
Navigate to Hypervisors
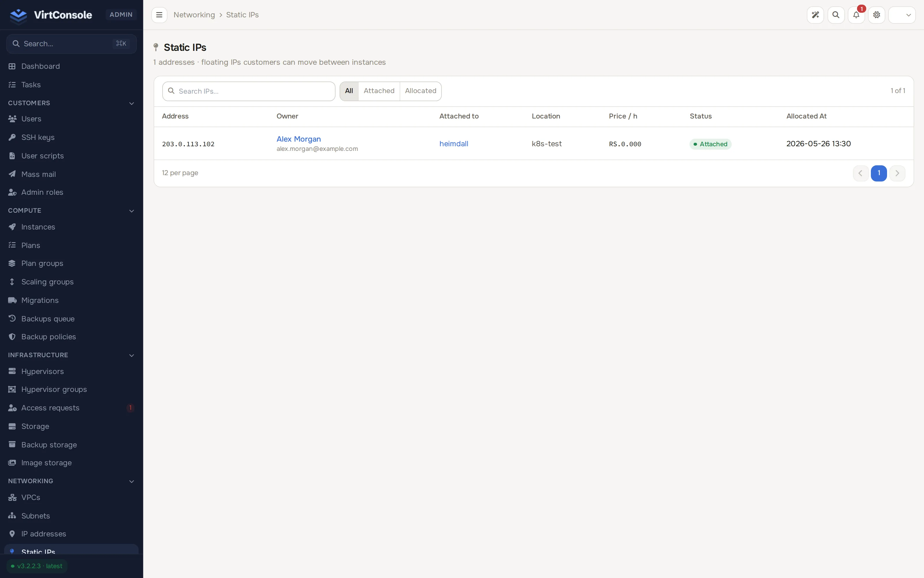coord(71,371)
